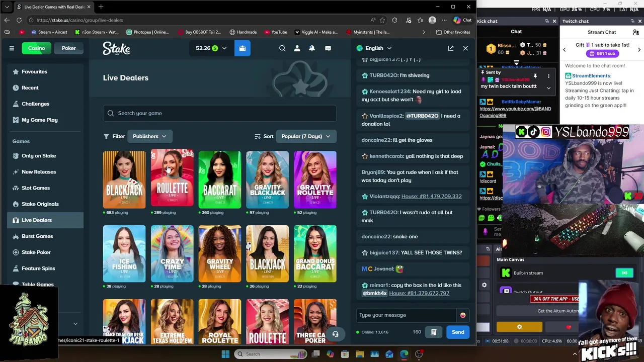644x362 pixels.
Task: Open Crazy Time live game thumbnail
Action: tap(172, 253)
